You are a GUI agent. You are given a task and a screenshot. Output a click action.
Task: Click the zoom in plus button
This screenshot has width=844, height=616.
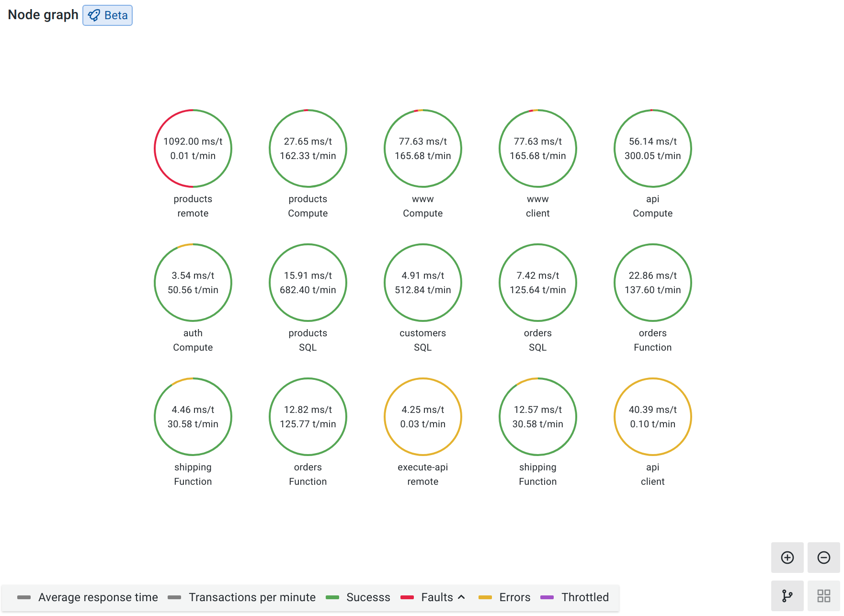coord(787,558)
